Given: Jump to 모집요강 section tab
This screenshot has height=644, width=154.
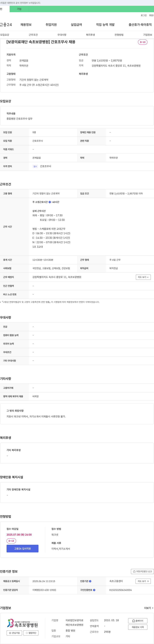Looking at the screenshot, I should pos(4,35).
